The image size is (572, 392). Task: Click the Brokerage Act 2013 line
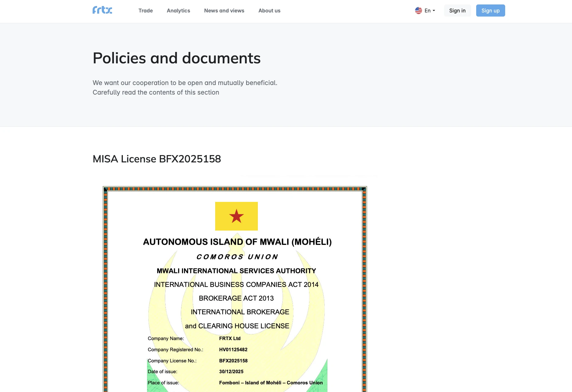(236, 298)
